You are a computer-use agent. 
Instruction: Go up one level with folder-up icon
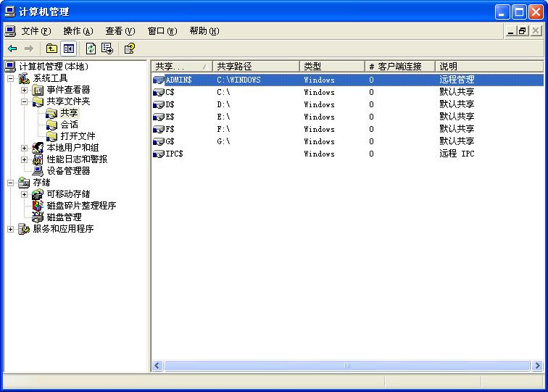(x=51, y=49)
